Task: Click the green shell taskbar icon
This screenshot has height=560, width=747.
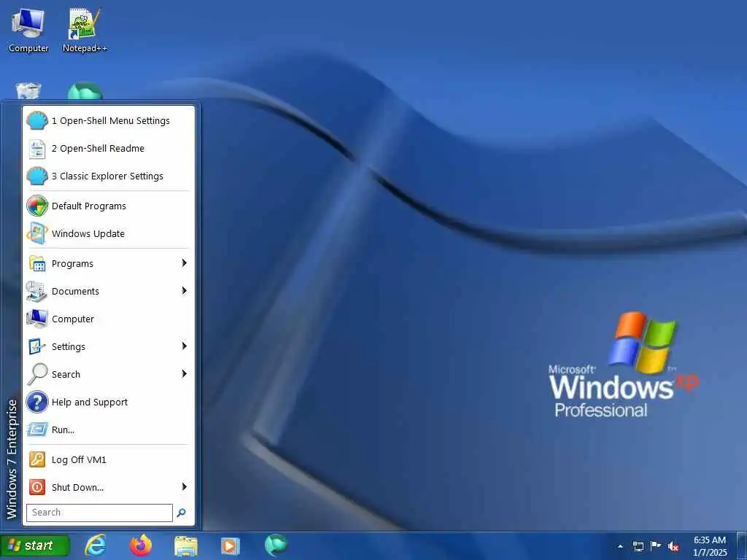Action: (276, 545)
